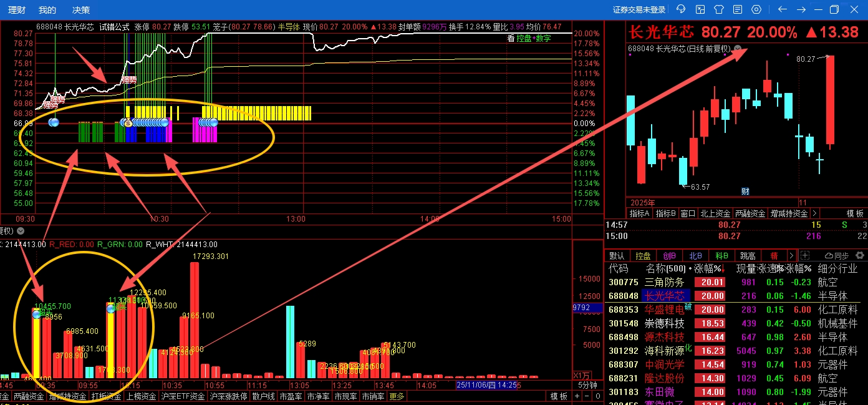
Task: Open the news list icon
Action: click(738, 9)
